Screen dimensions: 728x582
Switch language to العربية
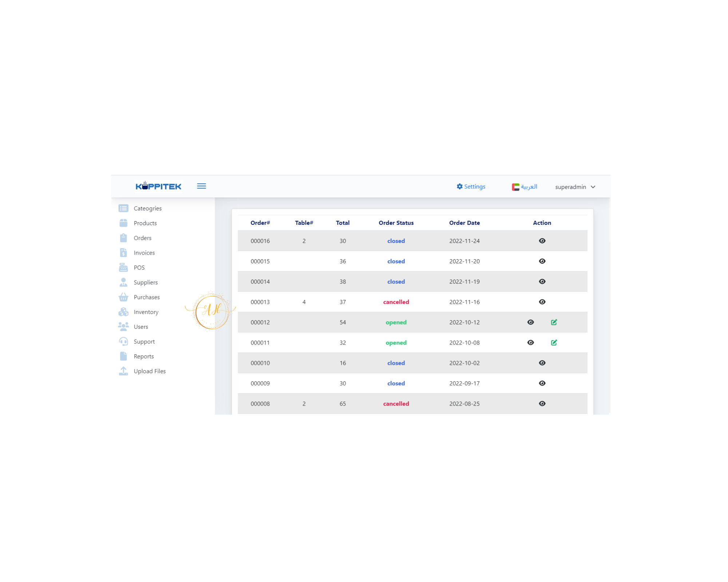coord(529,187)
